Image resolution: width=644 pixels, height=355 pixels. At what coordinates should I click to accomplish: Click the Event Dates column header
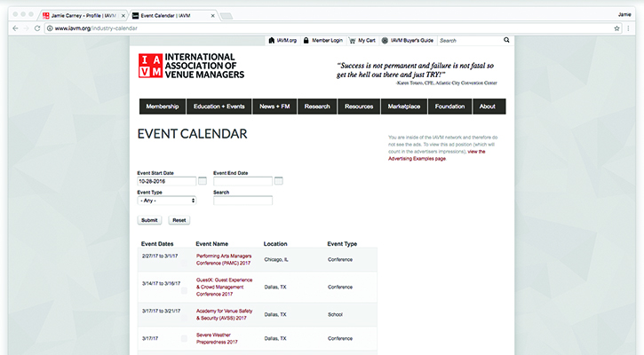click(157, 244)
